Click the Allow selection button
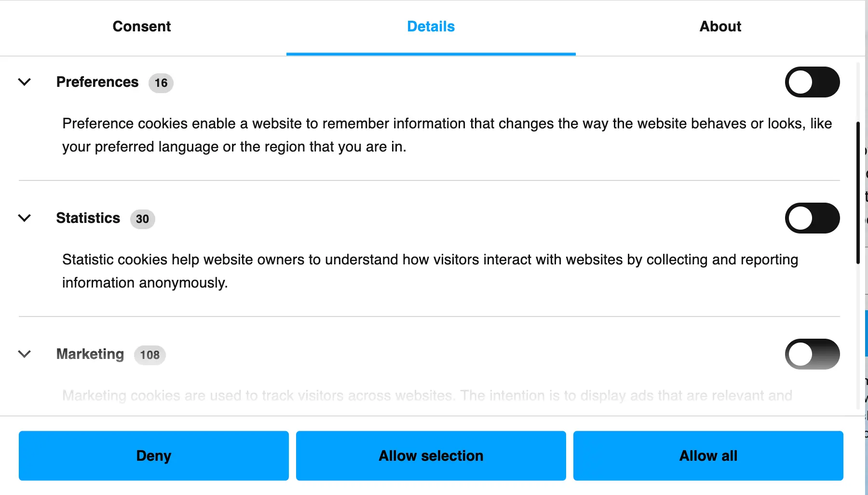868x495 pixels. coord(431,455)
